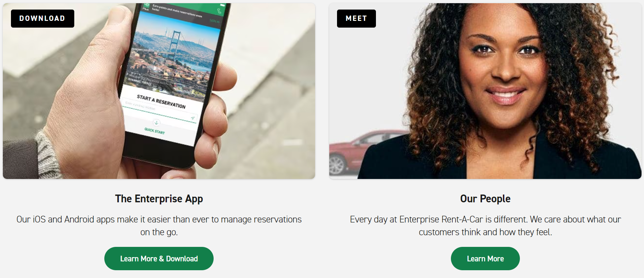644x278 pixels.
Task: Click the phone call icon on app screen
Action: [x=219, y=11]
